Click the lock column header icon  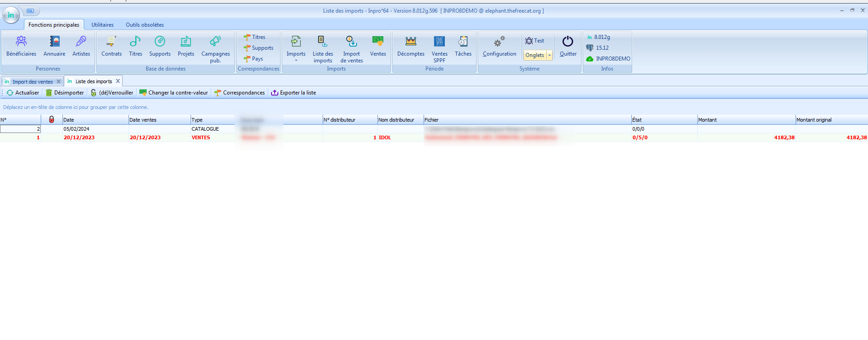coord(52,120)
